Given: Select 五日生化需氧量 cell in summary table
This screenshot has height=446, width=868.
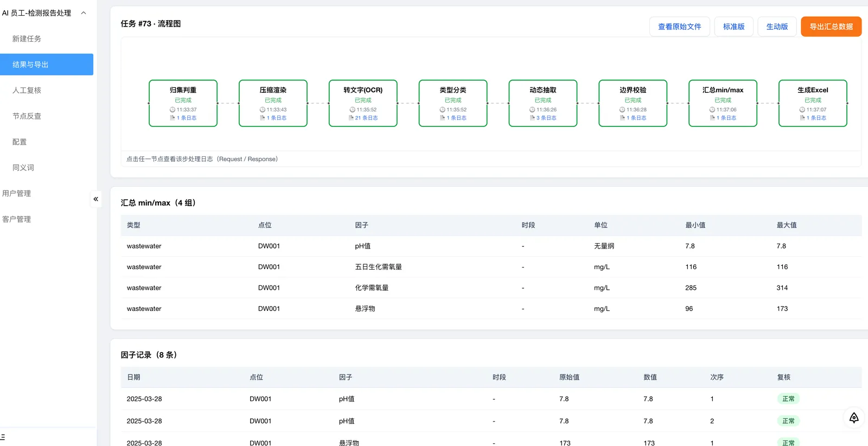Looking at the screenshot, I should pos(379,267).
